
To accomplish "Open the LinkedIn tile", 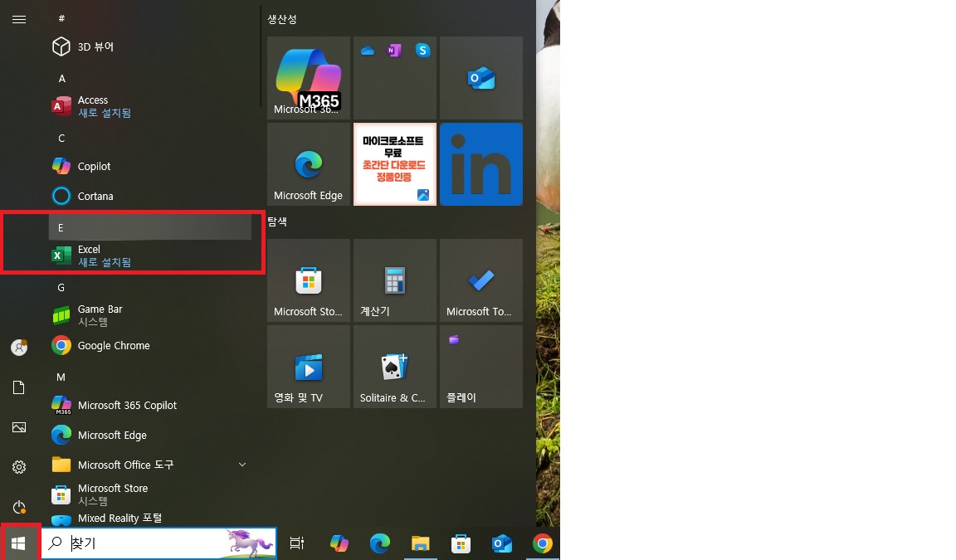I will [481, 164].
